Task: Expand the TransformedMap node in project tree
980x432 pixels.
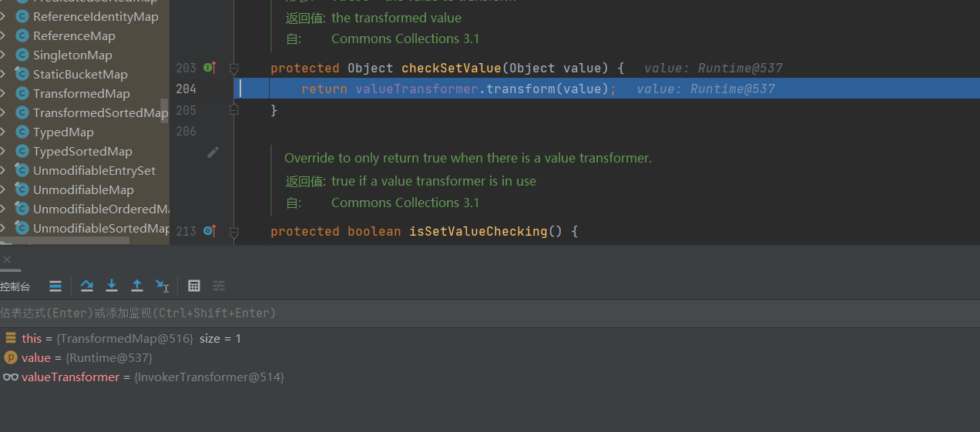Action: pos(3,94)
